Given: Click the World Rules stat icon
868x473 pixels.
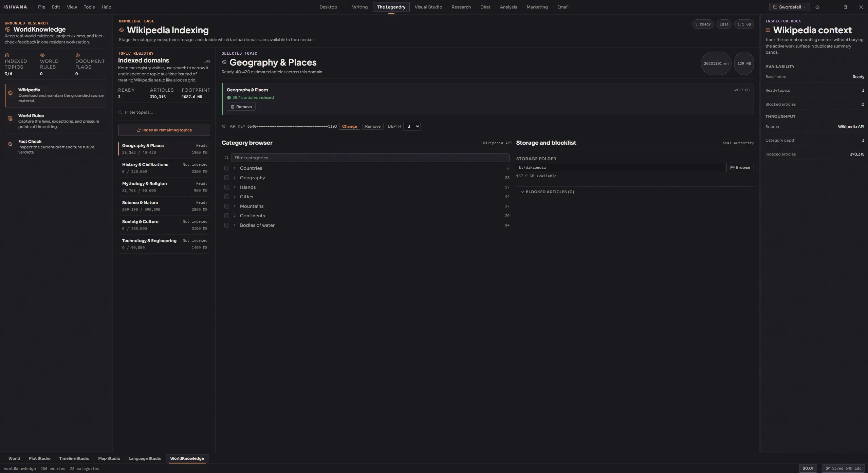Looking at the screenshot, I should click(42, 55).
